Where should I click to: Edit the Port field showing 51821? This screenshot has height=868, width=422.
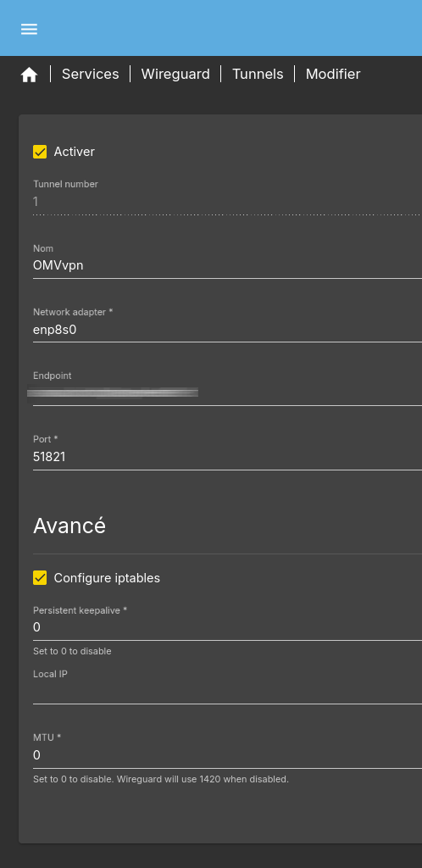227,457
